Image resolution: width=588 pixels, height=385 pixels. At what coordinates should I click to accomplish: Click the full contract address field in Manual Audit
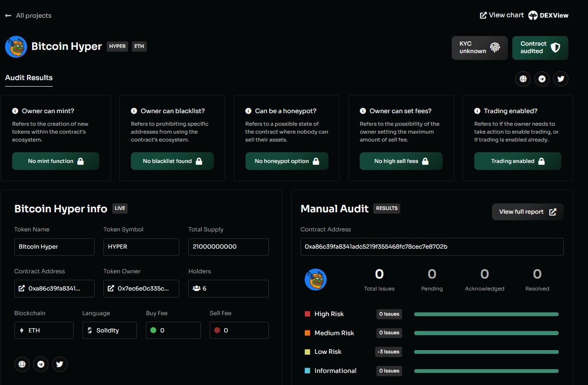pos(432,247)
